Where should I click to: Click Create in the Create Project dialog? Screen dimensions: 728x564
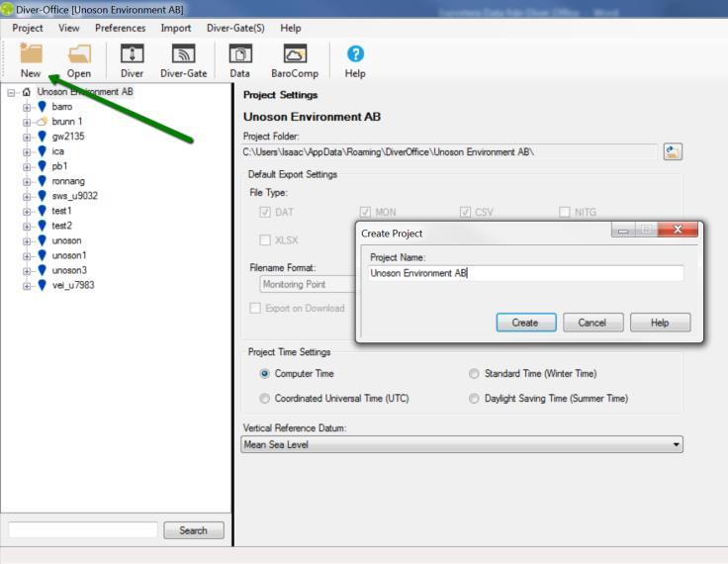tap(526, 323)
